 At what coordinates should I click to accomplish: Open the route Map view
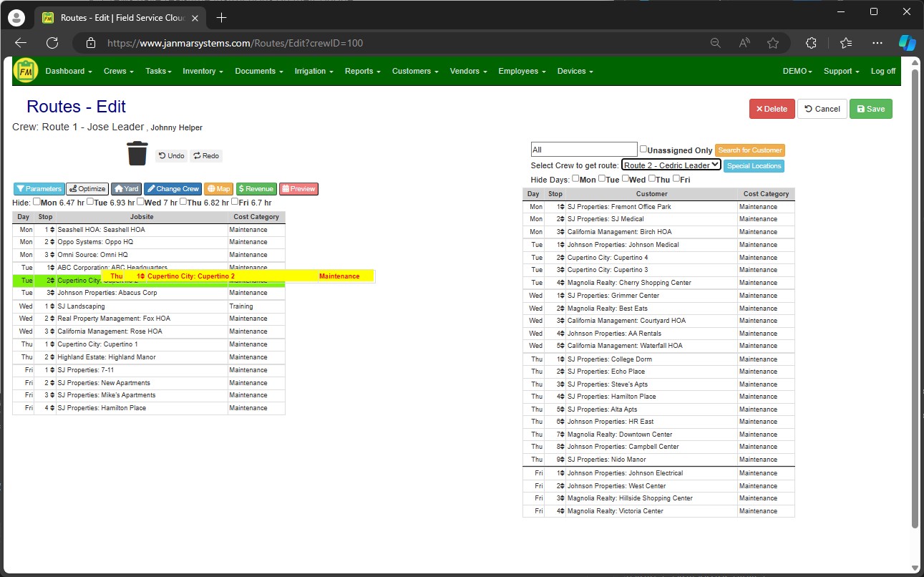[218, 188]
